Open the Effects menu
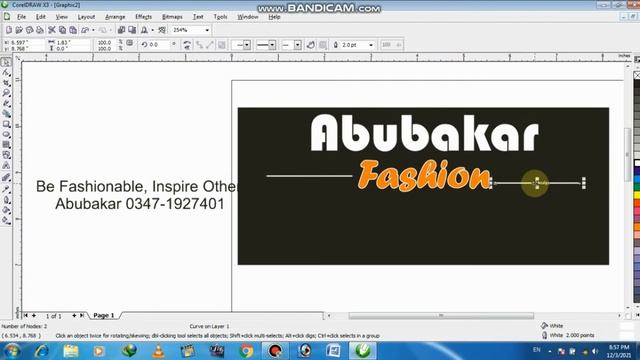 pyautogui.click(x=143, y=17)
